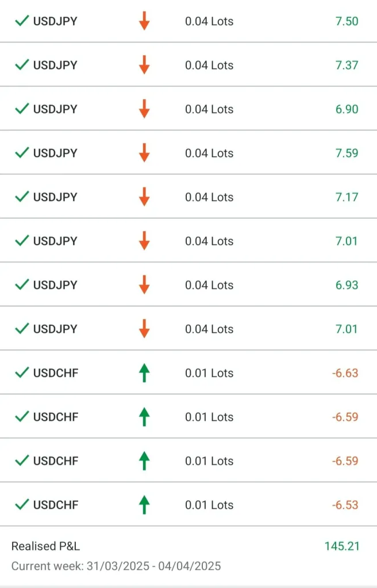The width and height of the screenshot is (377, 588).
Task: Open the USDJPY trade with 7.37 profit
Action: [55, 65]
